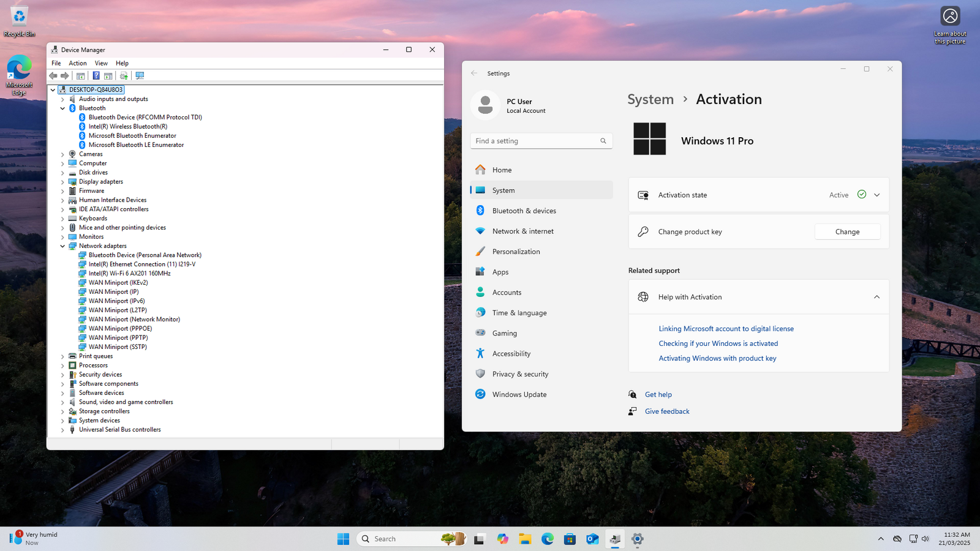Click Back arrow in Device Manager toolbar

(53, 76)
